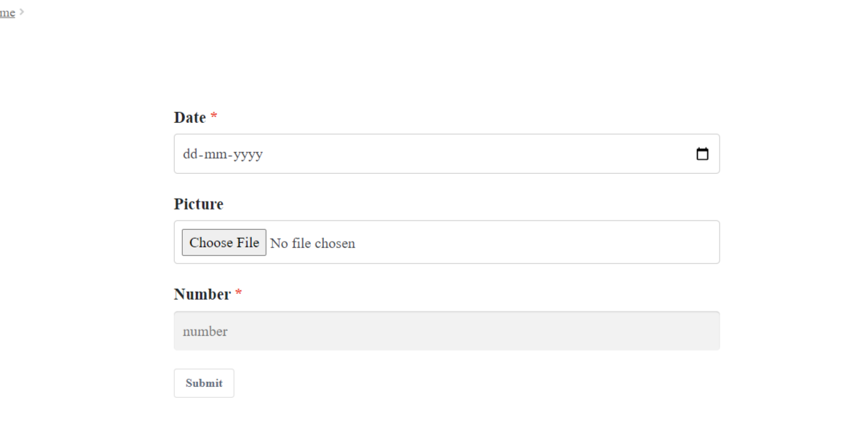This screenshot has height=443, width=868.
Task: Click the "No file chosen" text
Action: click(312, 244)
